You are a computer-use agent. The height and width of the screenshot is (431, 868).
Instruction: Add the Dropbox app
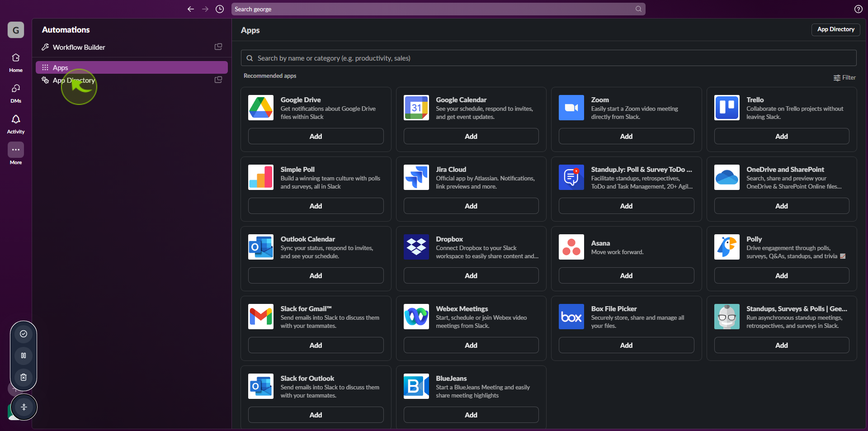(x=471, y=275)
